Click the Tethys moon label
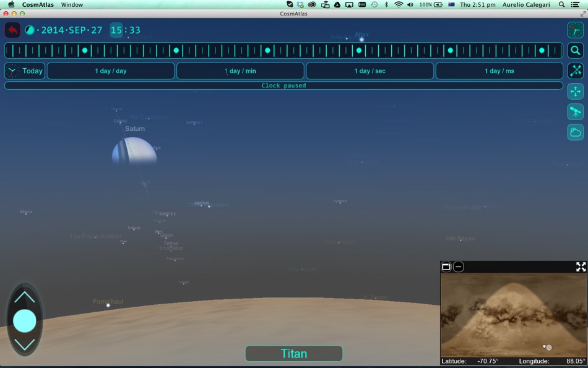588x368 pixels. 171,243
